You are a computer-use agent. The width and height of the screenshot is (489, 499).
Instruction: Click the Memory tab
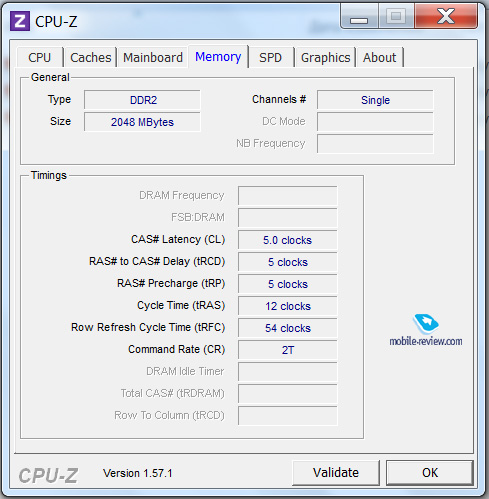pyautogui.click(x=218, y=57)
